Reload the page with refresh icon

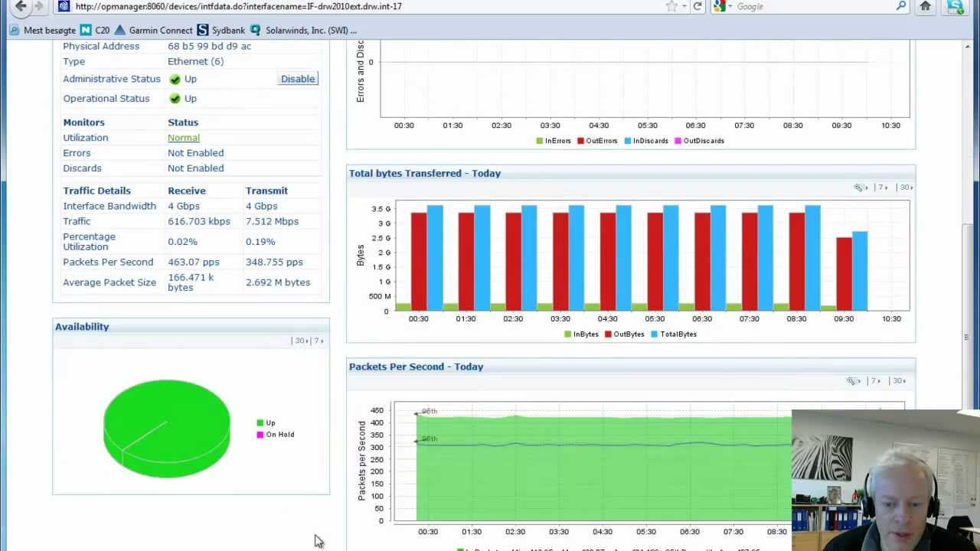[x=697, y=6]
